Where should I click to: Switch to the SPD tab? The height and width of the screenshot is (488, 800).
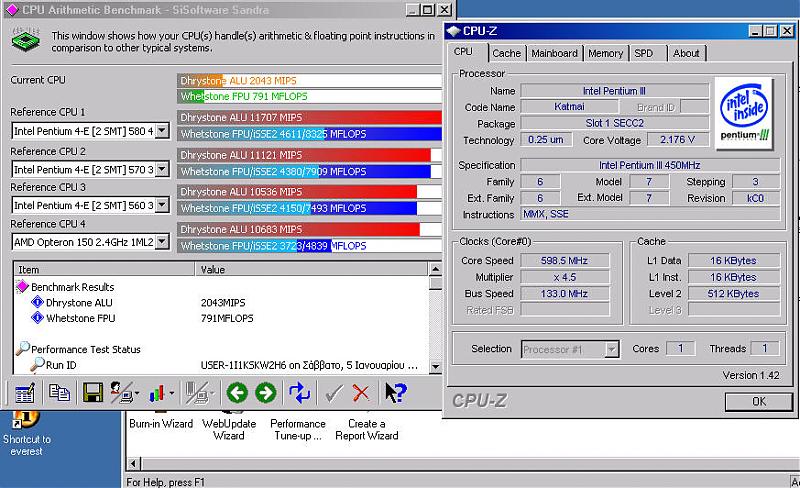(643, 53)
